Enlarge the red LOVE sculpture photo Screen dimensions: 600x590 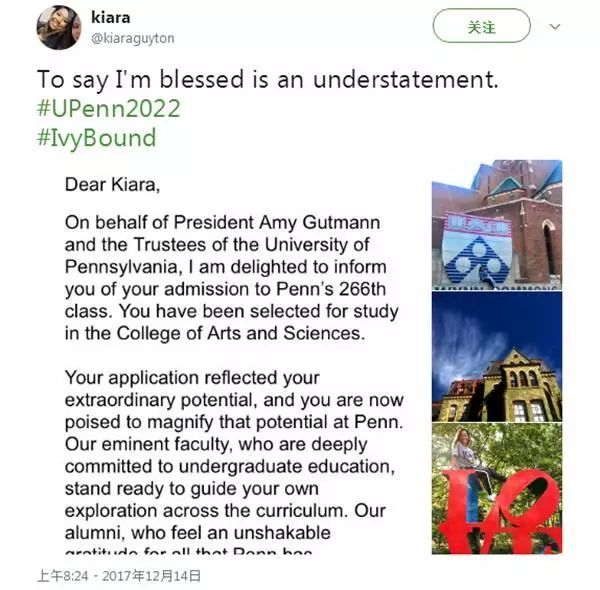coord(496,488)
